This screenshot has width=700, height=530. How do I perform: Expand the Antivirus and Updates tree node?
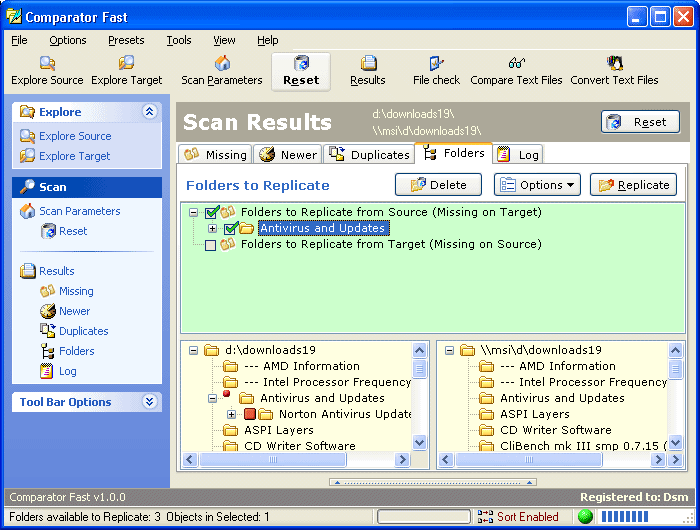tap(212, 229)
